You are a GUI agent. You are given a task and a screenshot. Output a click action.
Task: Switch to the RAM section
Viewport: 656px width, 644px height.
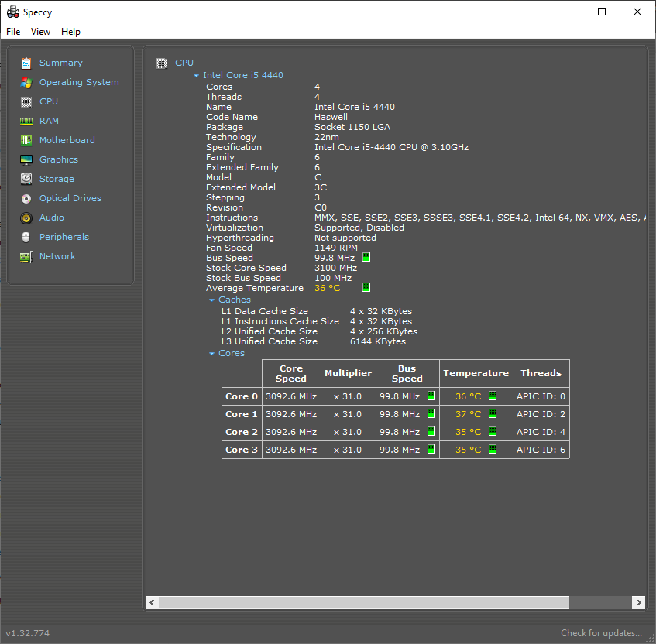[49, 121]
